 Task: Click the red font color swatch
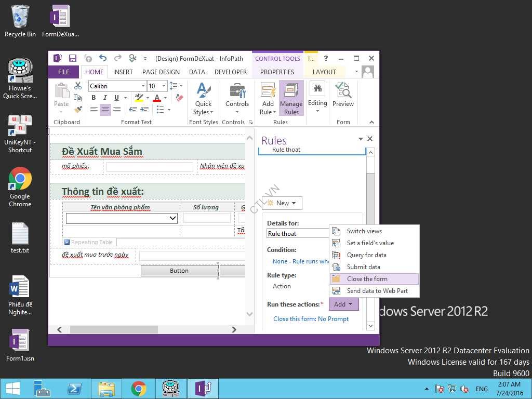pyautogui.click(x=157, y=98)
